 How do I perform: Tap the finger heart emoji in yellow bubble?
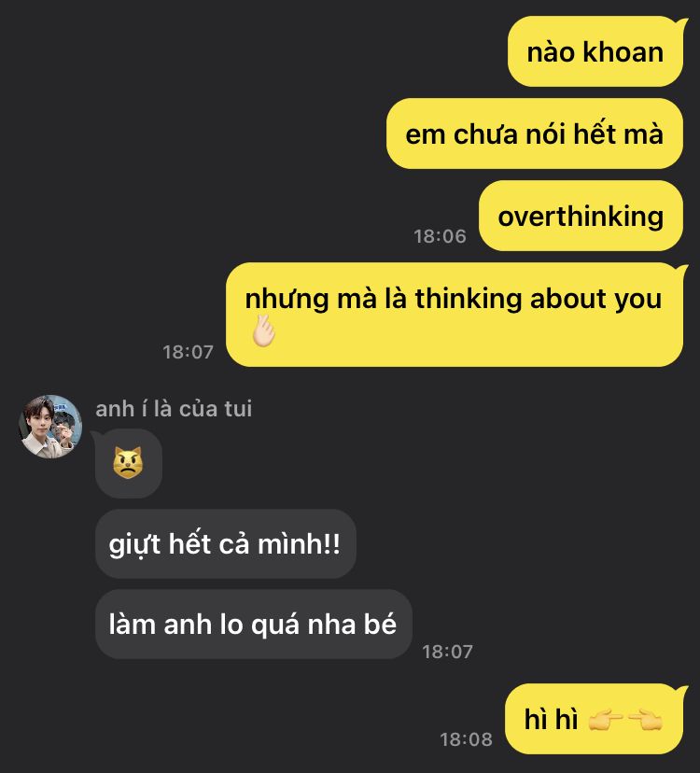(263, 331)
